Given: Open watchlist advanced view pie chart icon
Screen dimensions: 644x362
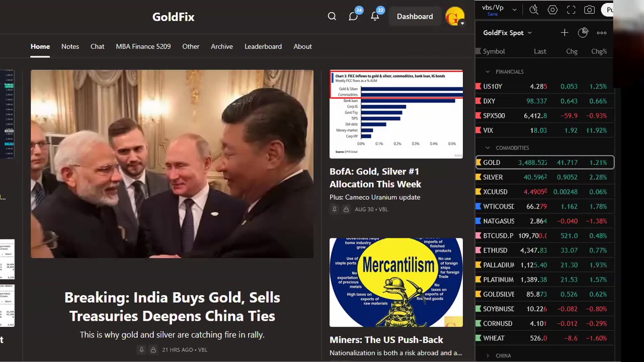Looking at the screenshot, I should pyautogui.click(x=583, y=33).
